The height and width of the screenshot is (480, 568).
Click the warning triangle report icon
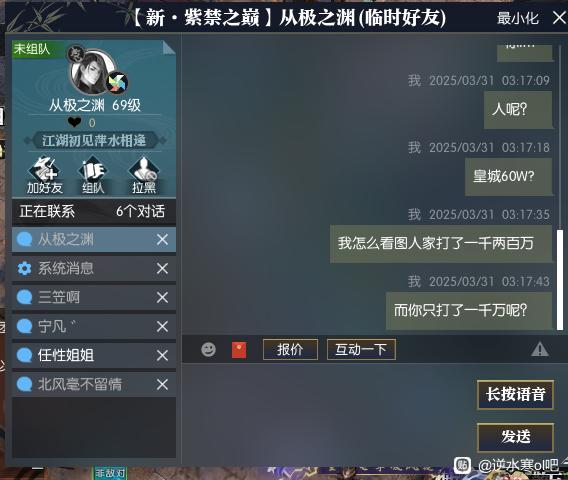point(540,349)
